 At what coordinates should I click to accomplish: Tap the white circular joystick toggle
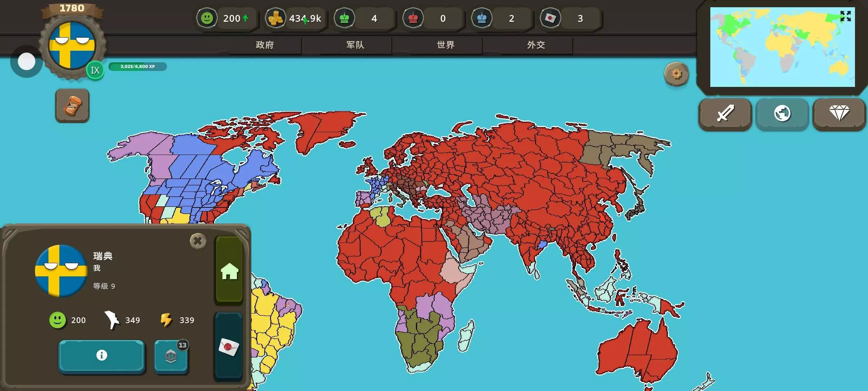click(x=26, y=62)
